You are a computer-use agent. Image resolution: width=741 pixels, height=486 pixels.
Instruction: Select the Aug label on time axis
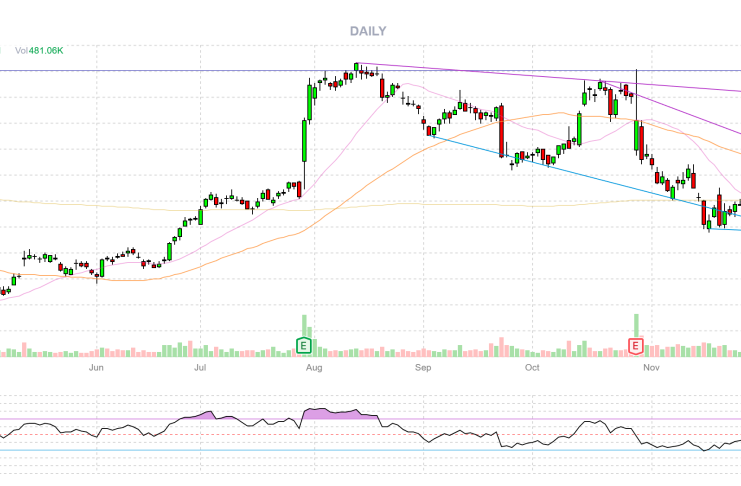313,368
